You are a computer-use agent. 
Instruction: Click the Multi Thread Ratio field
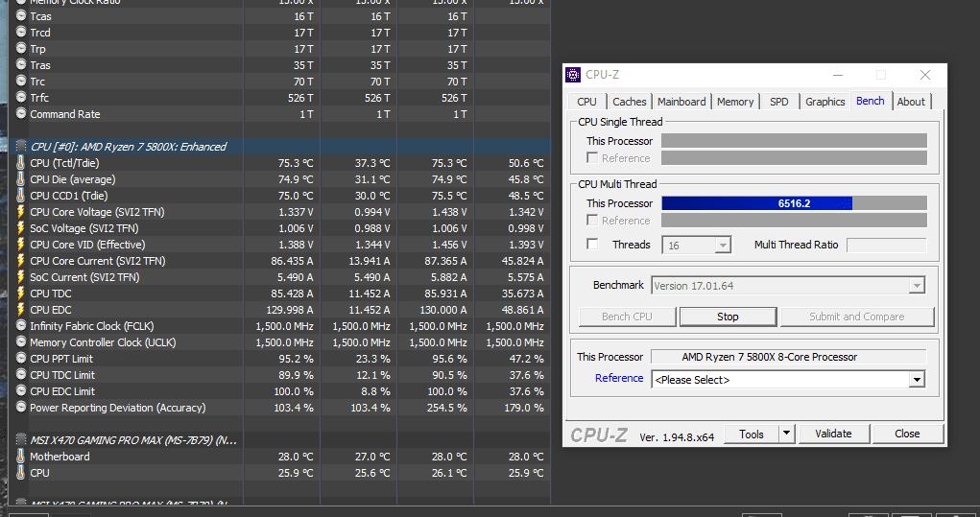point(886,245)
